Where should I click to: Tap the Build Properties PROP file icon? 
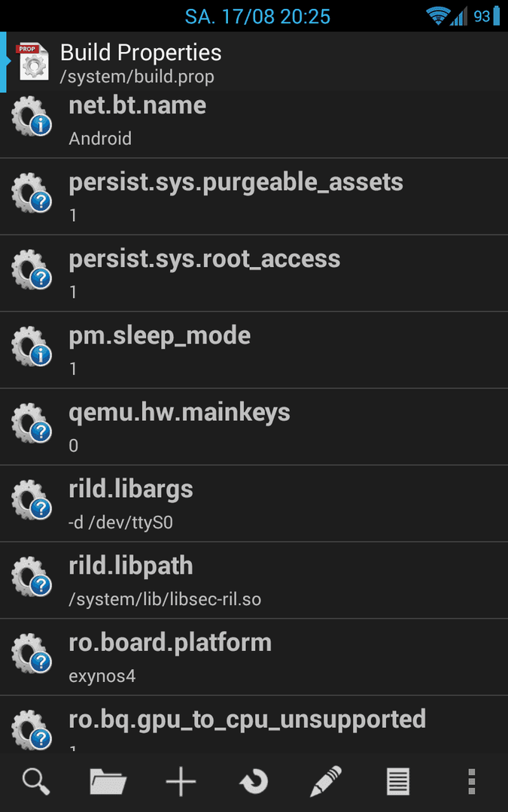[x=33, y=62]
